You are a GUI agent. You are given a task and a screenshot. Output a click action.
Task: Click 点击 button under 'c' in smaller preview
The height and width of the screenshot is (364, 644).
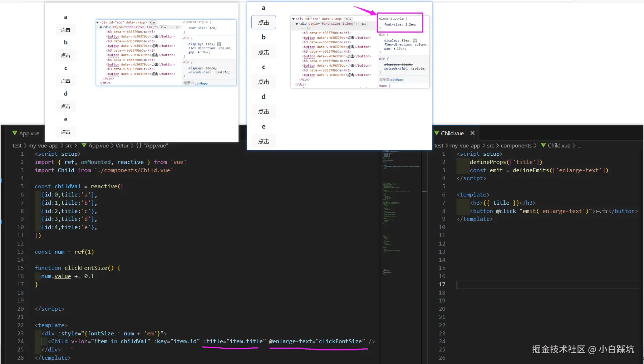[66, 81]
